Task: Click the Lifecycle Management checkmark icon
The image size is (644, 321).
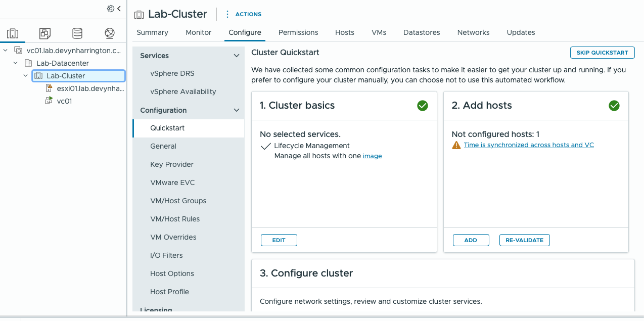Action: [x=265, y=146]
